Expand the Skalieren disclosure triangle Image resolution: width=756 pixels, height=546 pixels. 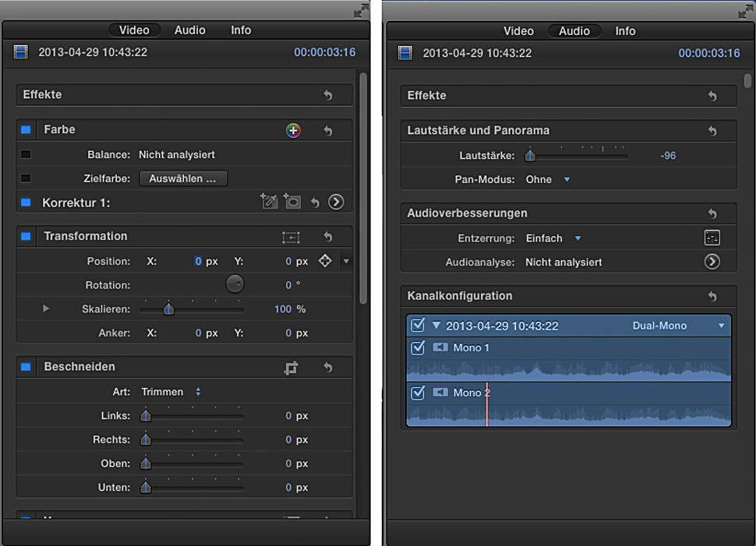[46, 309]
